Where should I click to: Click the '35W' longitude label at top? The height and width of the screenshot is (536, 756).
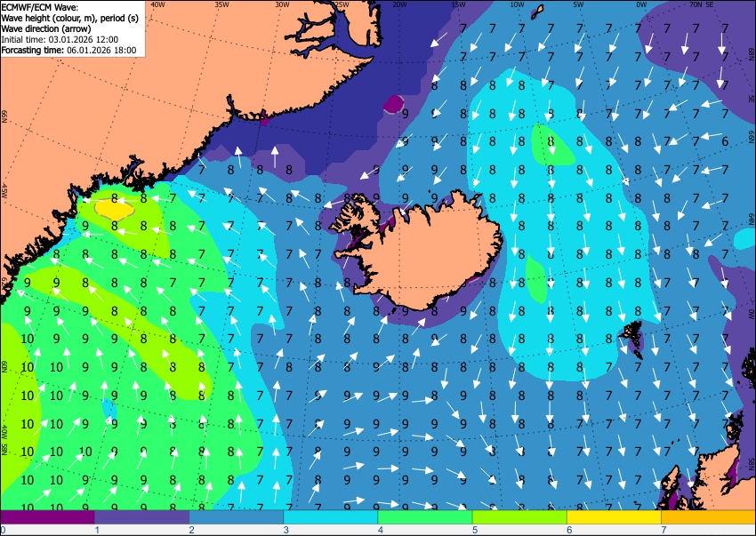(x=221, y=4)
